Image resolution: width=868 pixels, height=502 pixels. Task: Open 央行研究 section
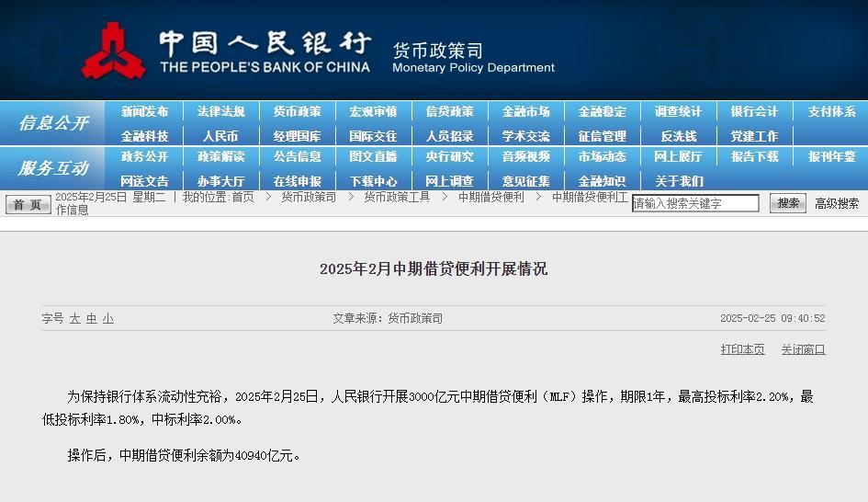(449, 157)
